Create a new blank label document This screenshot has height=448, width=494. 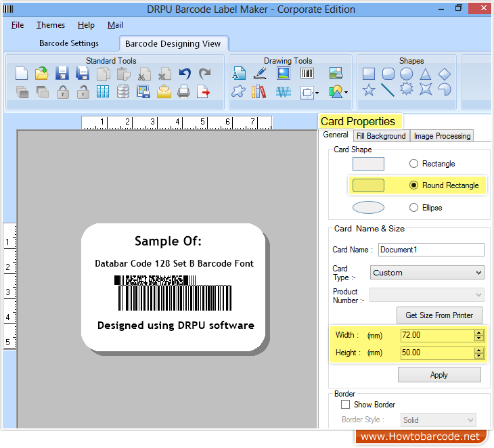pos(22,74)
